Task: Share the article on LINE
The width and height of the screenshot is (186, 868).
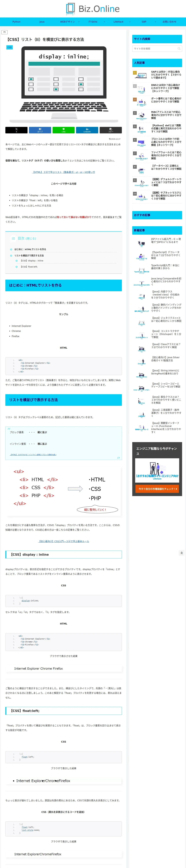Action: pos(63,130)
